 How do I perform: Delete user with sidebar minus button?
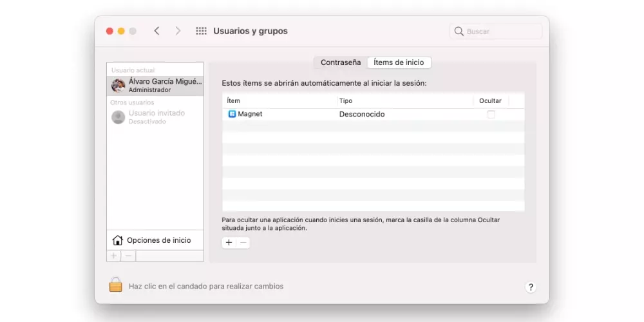point(128,256)
